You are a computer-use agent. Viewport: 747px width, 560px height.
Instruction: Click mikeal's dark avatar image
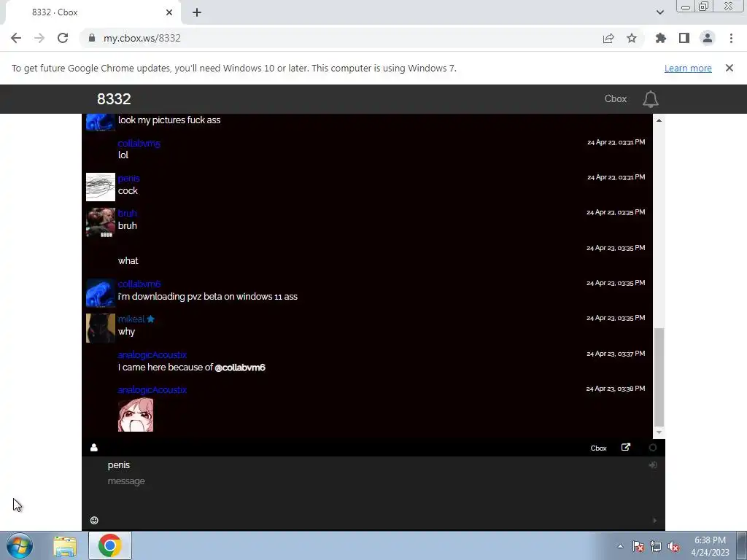click(101, 328)
